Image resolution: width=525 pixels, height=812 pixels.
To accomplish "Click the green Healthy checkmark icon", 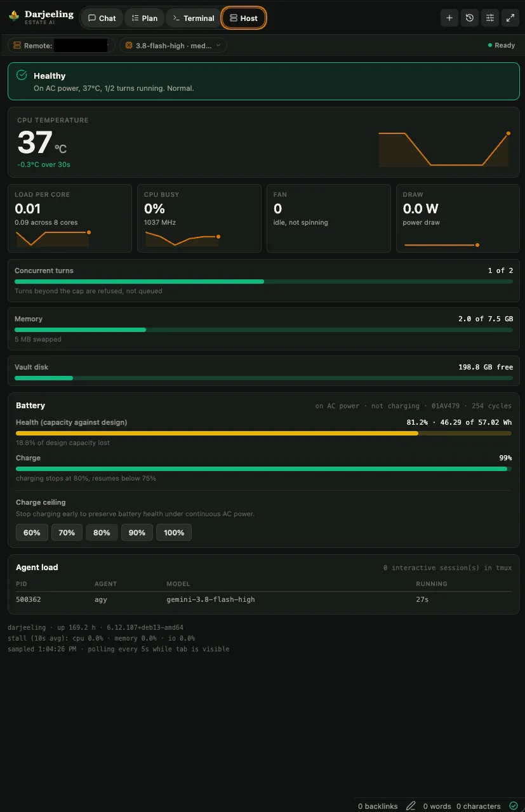I will click(22, 76).
